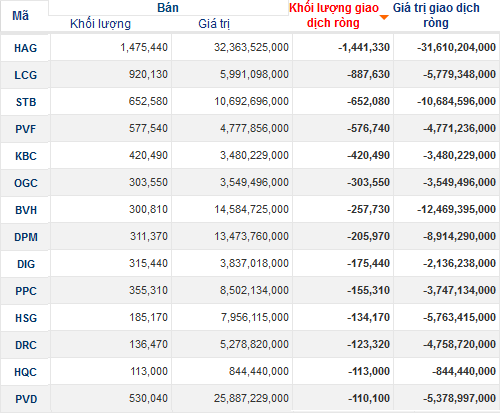The width and height of the screenshot is (500, 413).
Task: Select DIG net value -2,136,238,000
Action: pyautogui.click(x=459, y=263)
